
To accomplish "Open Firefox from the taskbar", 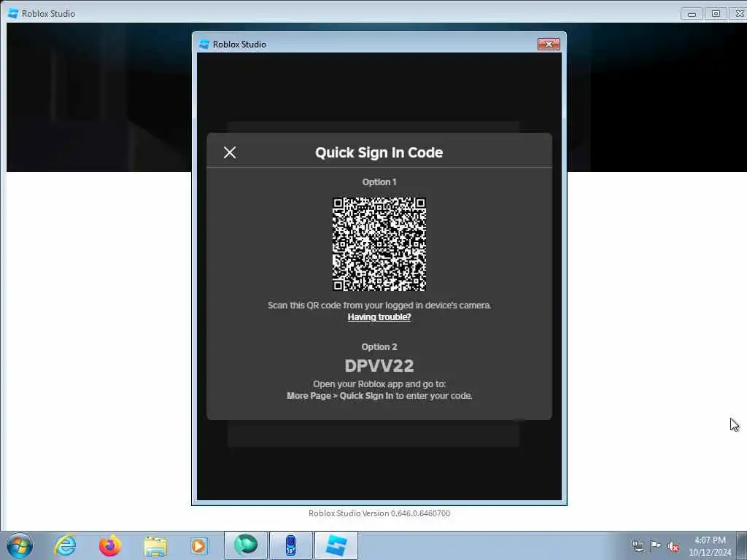I will (x=110, y=545).
